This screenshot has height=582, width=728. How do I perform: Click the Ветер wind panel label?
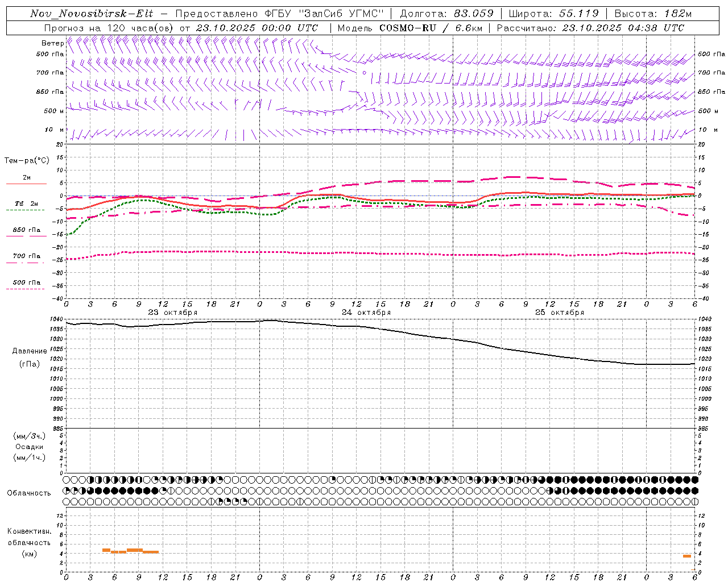pos(52,43)
